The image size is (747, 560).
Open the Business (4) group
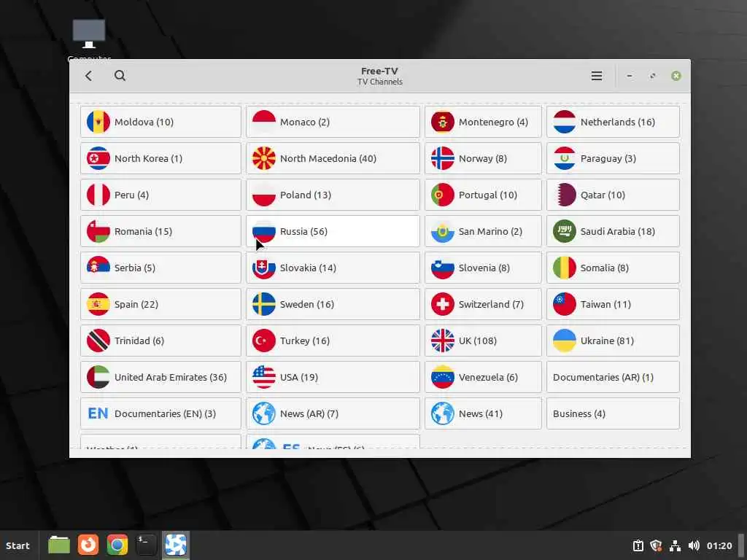613,413
